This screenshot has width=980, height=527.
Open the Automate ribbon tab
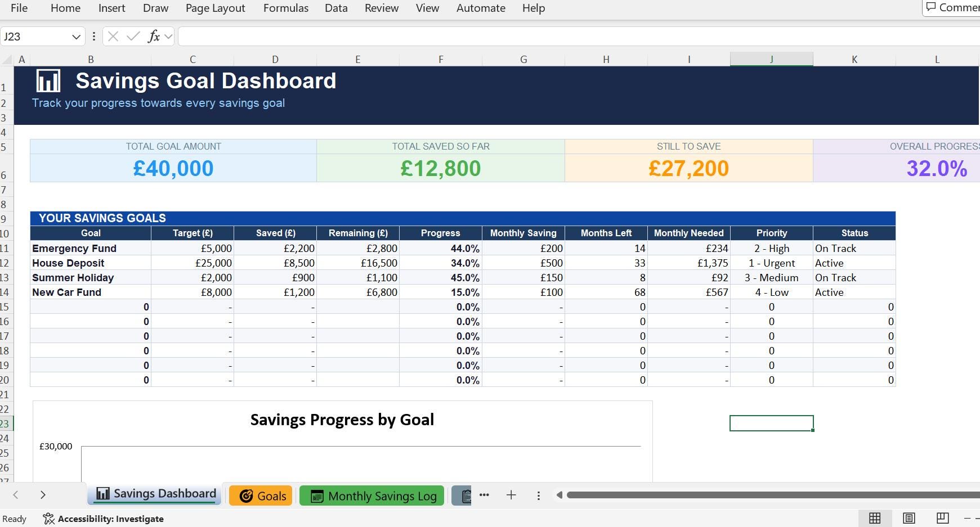click(481, 8)
